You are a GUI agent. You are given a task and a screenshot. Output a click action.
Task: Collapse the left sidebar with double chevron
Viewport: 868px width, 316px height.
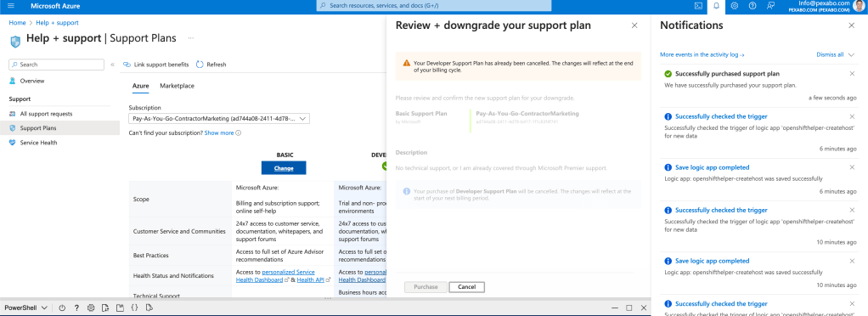[112, 65]
